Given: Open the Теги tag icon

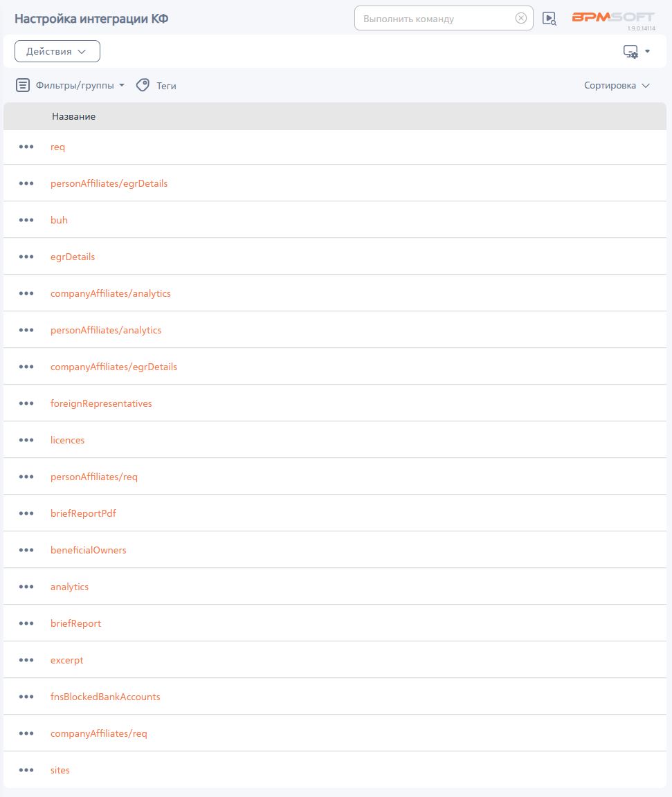Looking at the screenshot, I should coord(143,85).
